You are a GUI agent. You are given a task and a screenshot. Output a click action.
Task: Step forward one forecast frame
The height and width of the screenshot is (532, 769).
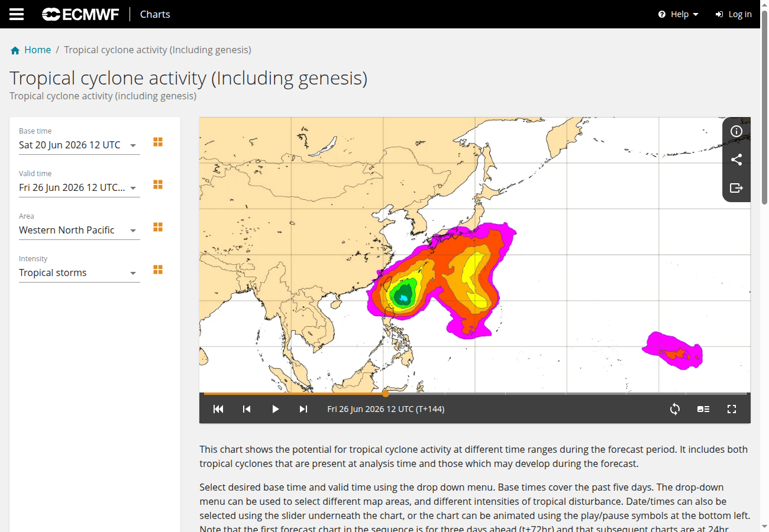303,409
